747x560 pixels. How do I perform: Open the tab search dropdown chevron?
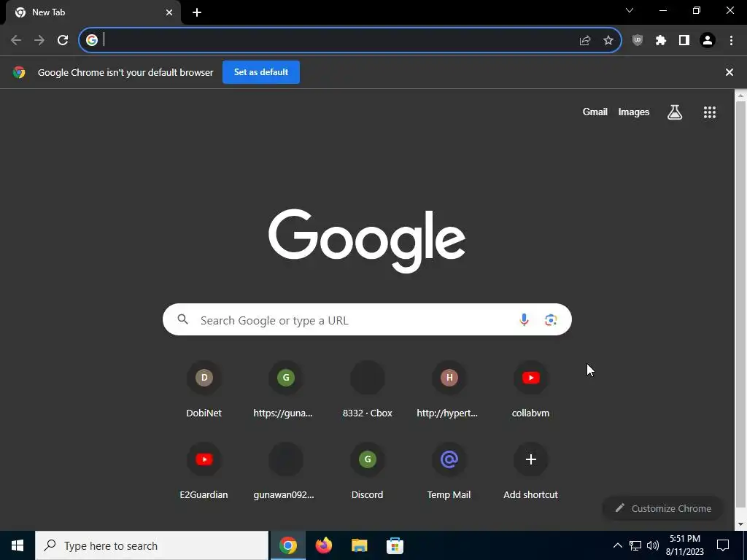[x=630, y=10]
